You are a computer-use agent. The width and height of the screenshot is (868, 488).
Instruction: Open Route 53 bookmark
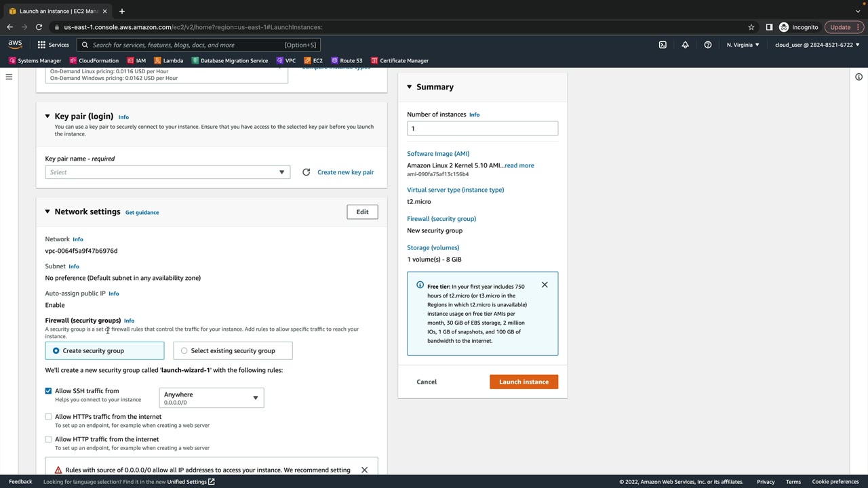(347, 60)
